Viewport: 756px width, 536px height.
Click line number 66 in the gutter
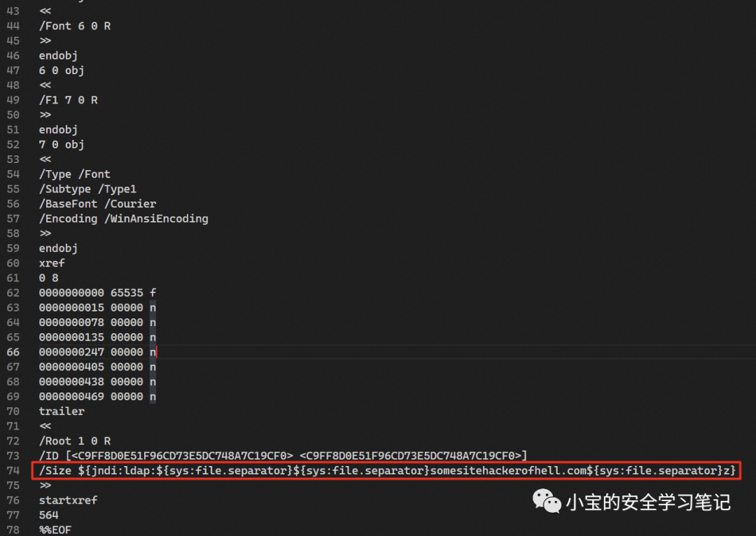[13, 353]
